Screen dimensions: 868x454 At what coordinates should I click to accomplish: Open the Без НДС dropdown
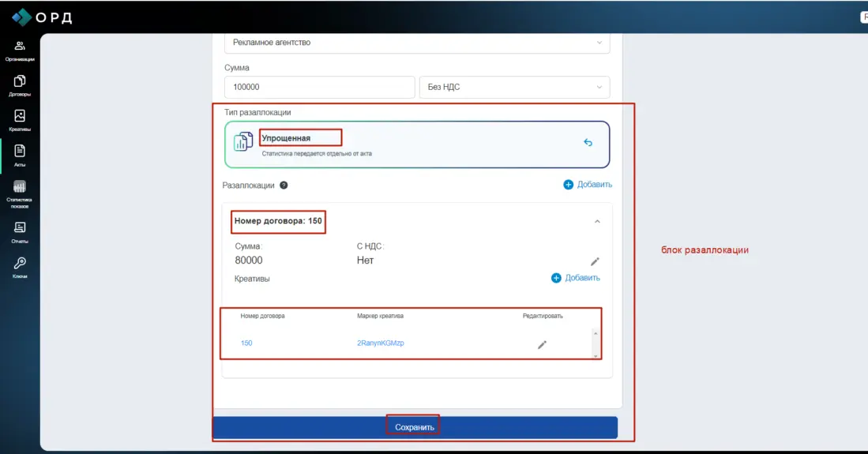515,88
